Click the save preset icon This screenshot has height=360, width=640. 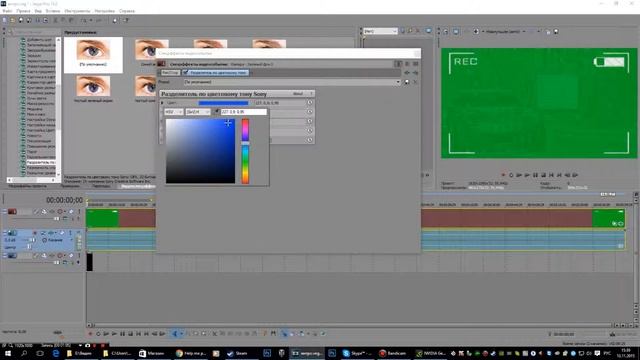407,82
